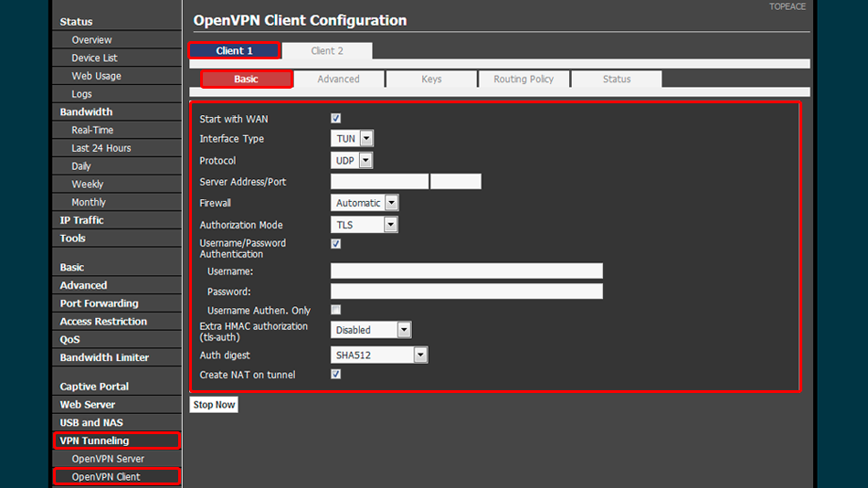Switch to the Client 2 tab
Screen dimensions: 868x488
point(327,51)
